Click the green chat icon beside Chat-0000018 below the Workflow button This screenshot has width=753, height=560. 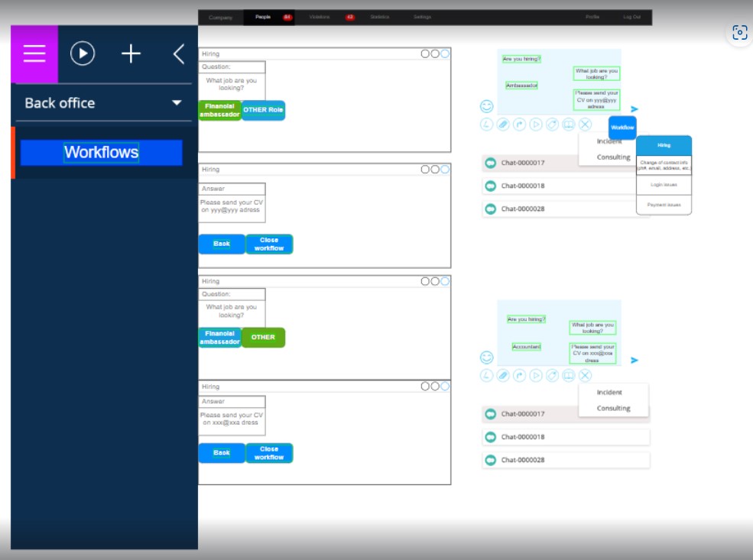[490, 186]
